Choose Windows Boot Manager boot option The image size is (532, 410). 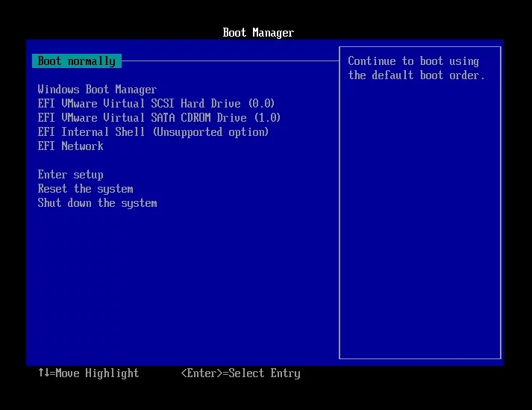[x=97, y=90]
